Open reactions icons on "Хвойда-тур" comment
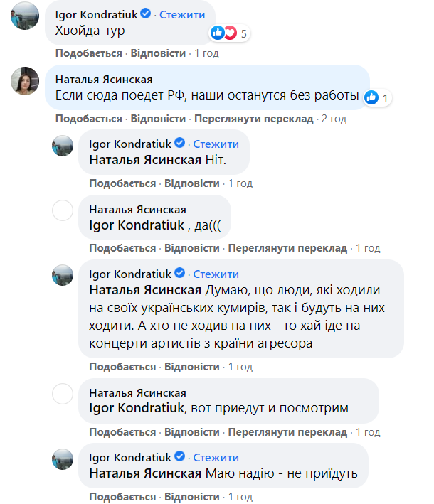 click(x=223, y=33)
